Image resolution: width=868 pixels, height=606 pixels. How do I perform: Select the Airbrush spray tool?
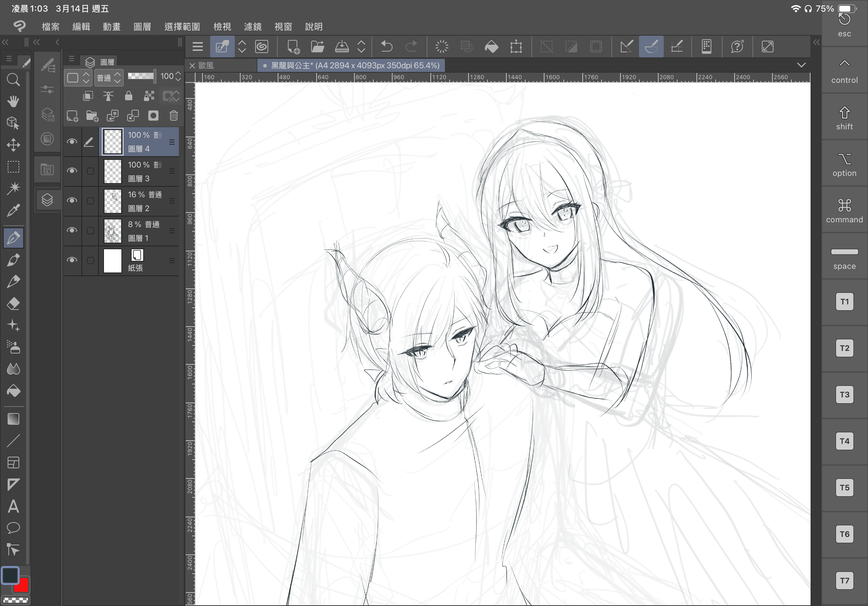tap(13, 347)
